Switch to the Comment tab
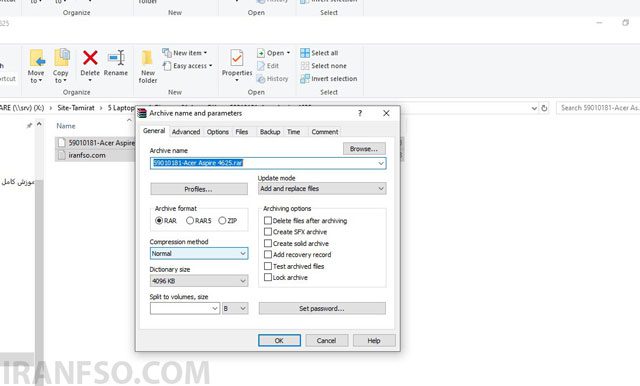The width and height of the screenshot is (640, 386). [x=325, y=132]
